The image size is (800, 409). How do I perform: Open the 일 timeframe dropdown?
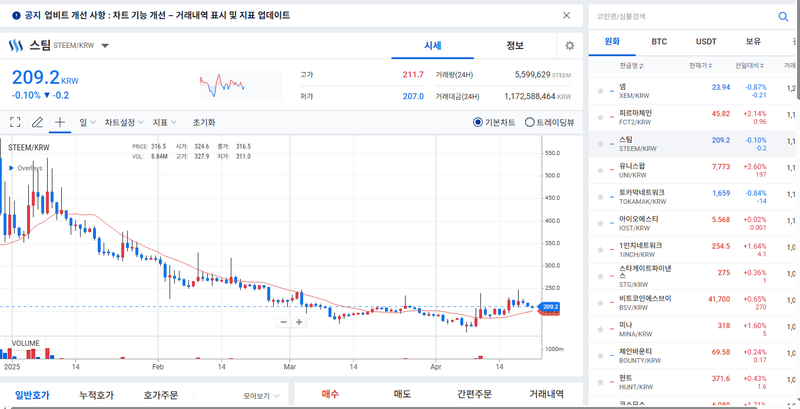click(87, 122)
